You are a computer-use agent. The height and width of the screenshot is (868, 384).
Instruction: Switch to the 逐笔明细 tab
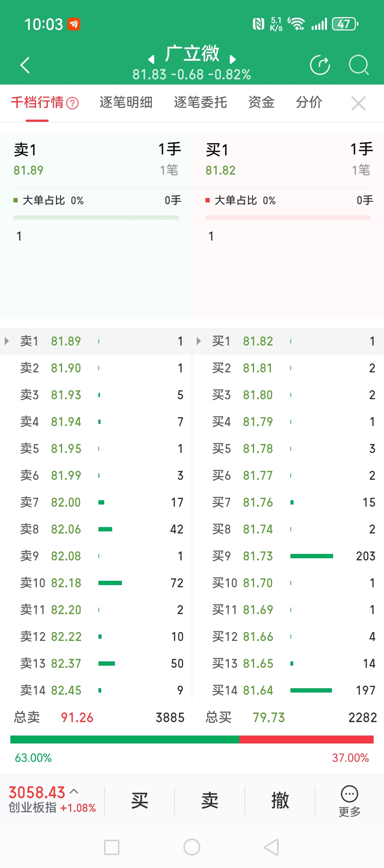(126, 103)
